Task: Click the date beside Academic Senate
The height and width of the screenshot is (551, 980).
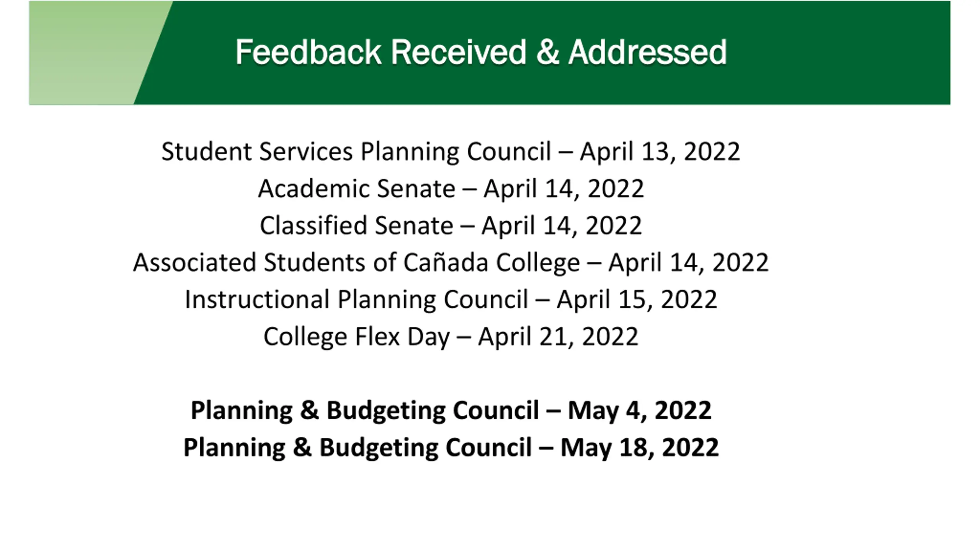Action: tap(563, 189)
